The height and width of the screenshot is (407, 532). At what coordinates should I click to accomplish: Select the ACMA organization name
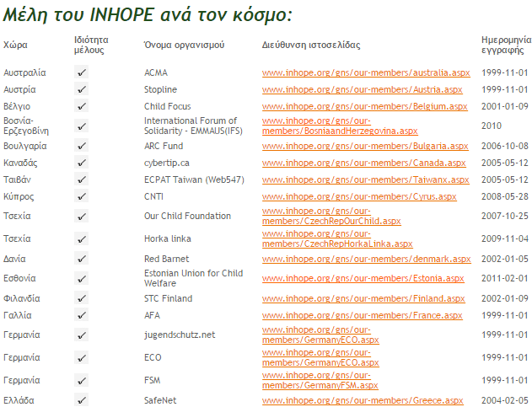click(156, 72)
